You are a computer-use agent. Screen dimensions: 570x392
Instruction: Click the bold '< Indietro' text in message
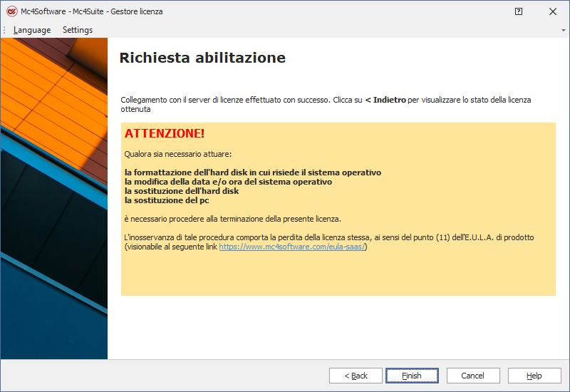(x=385, y=100)
